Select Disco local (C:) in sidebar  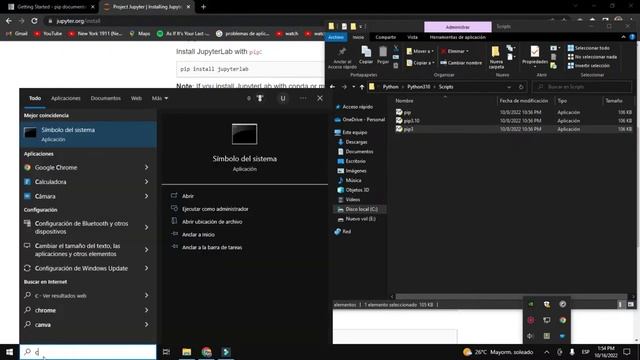(x=361, y=209)
